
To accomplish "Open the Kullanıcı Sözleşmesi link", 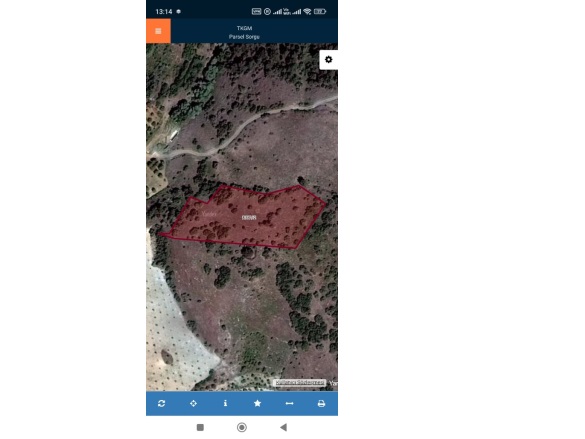I will point(300,383).
